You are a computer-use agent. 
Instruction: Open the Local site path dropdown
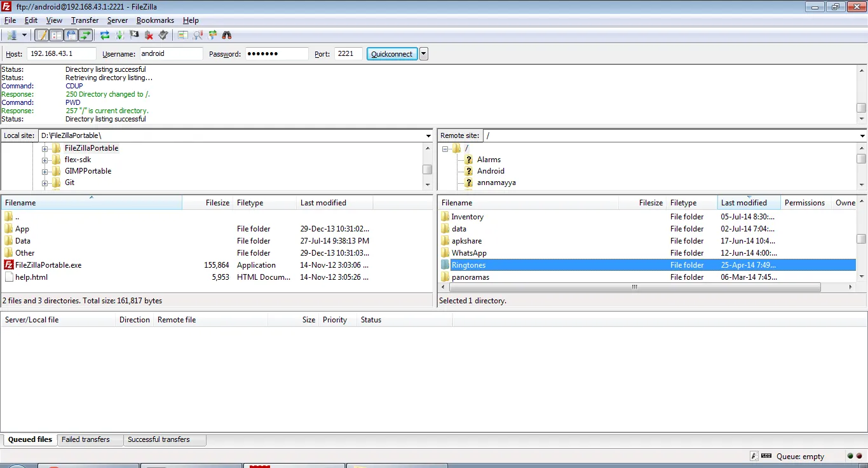pyautogui.click(x=428, y=135)
